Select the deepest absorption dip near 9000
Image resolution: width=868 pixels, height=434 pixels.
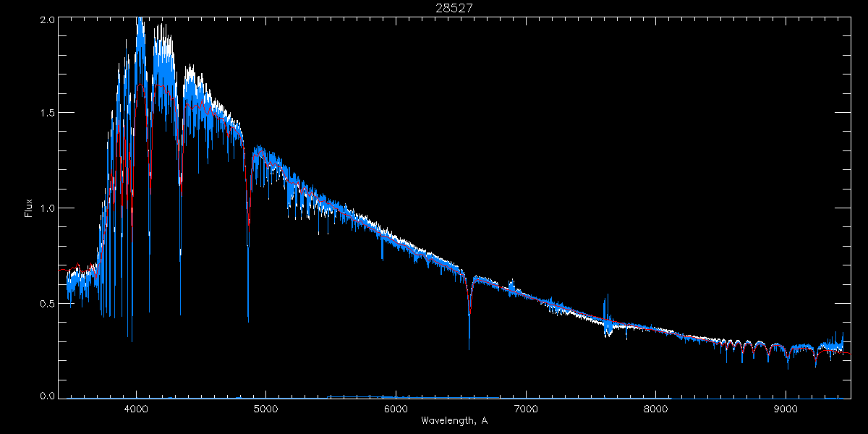point(788,366)
